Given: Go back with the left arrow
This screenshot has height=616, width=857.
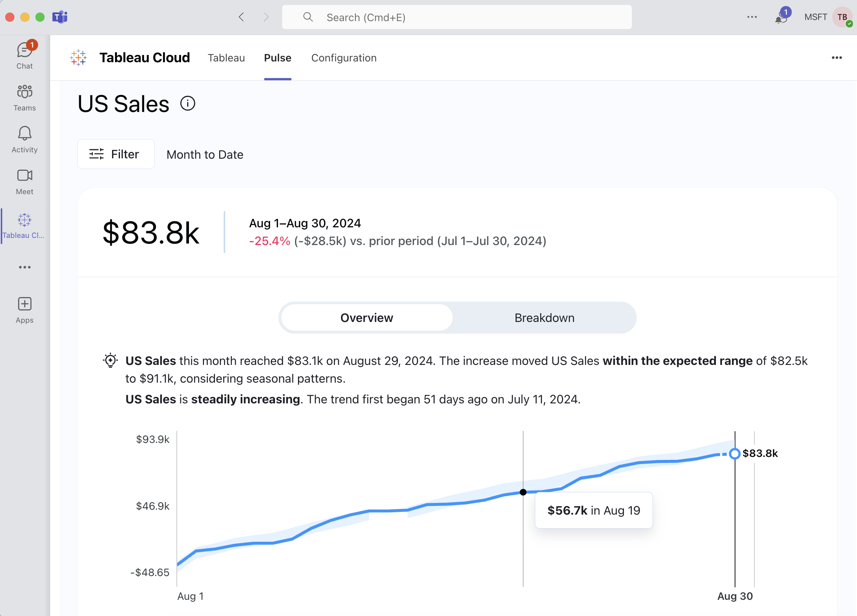Looking at the screenshot, I should (x=241, y=17).
